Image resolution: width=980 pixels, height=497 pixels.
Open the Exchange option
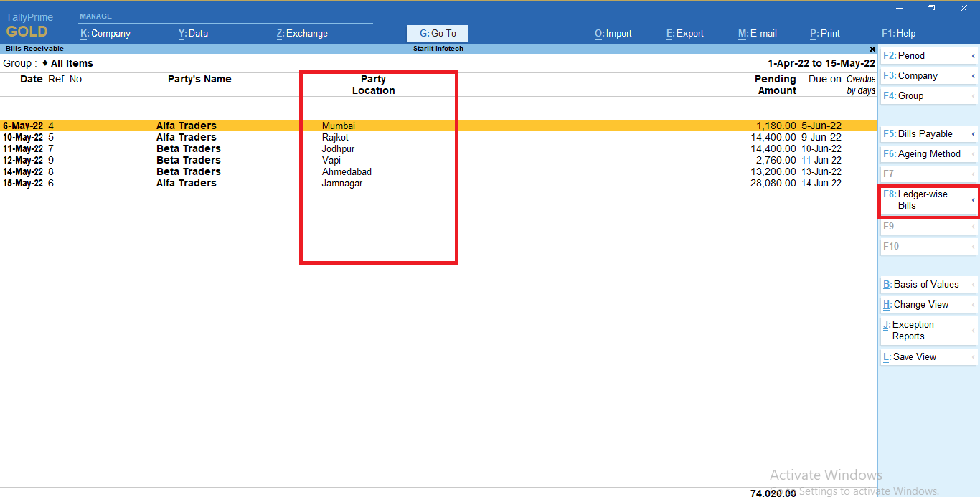coord(301,33)
